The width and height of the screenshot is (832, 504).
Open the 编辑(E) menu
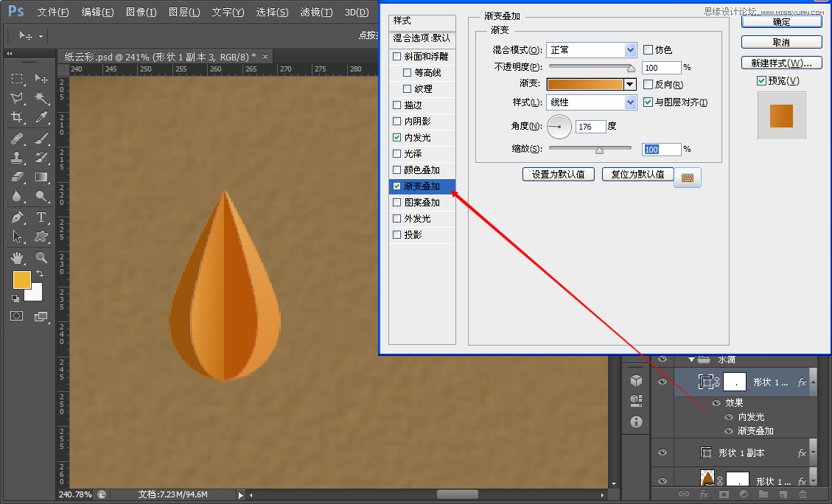(x=97, y=12)
